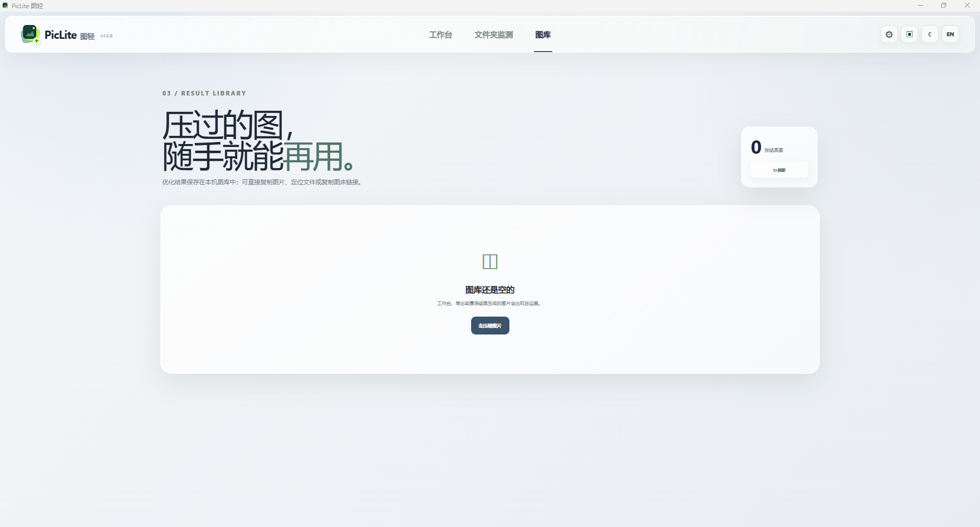The width and height of the screenshot is (980, 527).
Task: Refresh the library with the 刷新 button
Action: (x=779, y=170)
